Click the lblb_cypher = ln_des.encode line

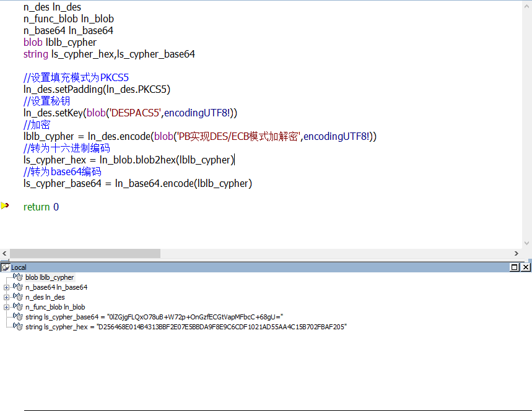200,136
